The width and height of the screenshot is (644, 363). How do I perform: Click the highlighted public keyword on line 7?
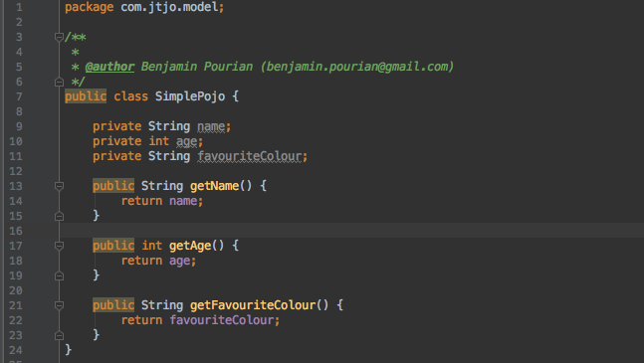[86, 96]
